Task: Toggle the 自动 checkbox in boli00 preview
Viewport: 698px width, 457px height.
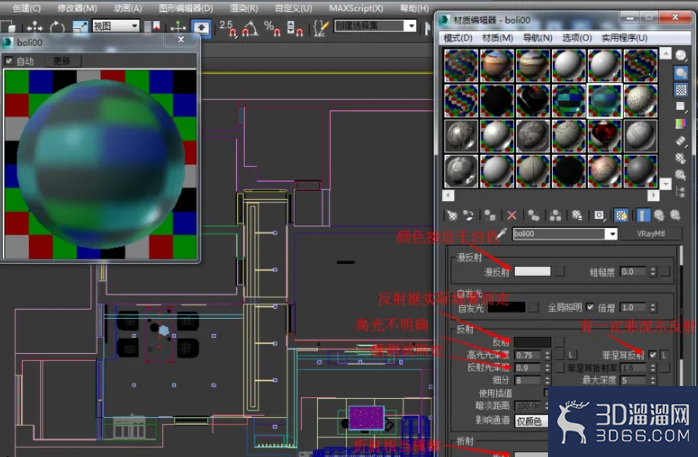Action: 8,61
